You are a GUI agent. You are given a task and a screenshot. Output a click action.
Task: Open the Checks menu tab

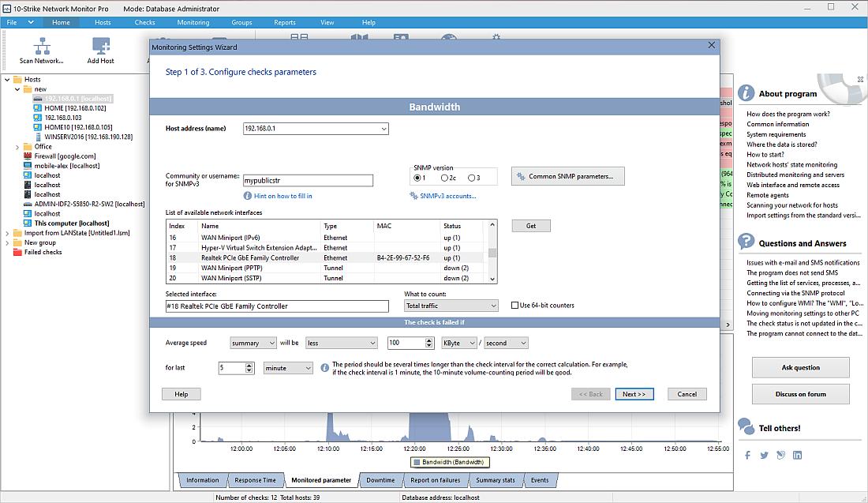pyautogui.click(x=144, y=22)
